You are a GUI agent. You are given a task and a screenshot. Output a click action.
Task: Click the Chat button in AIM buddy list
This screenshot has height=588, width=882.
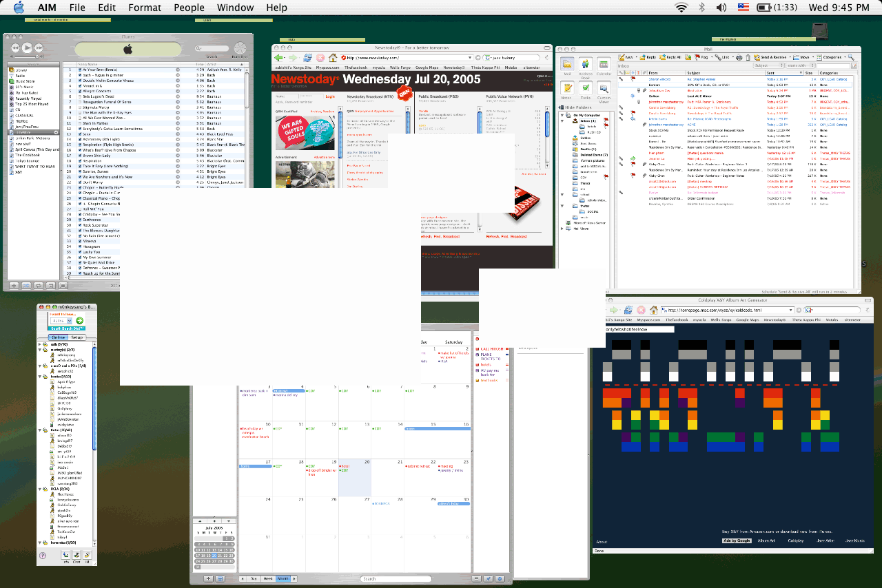tap(76, 555)
